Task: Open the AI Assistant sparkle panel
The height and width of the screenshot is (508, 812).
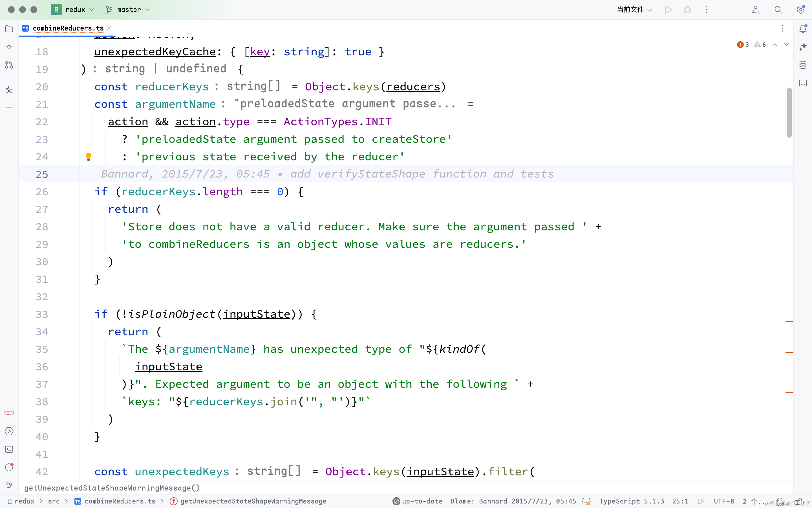Action: (x=803, y=47)
